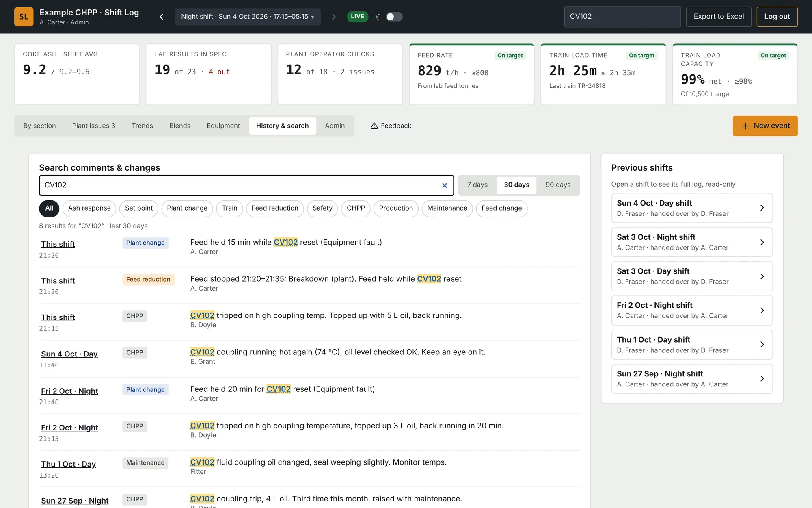Screen dimensions: 812x508
Task: Create a New event
Action: click(x=765, y=126)
